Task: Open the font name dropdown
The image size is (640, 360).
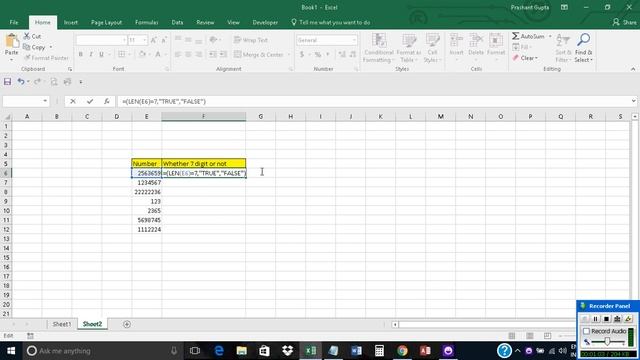Action: click(124, 40)
